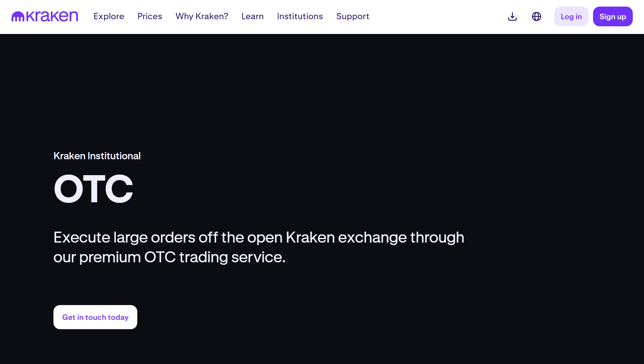
Task: Click the Sign up button
Action: tap(613, 16)
